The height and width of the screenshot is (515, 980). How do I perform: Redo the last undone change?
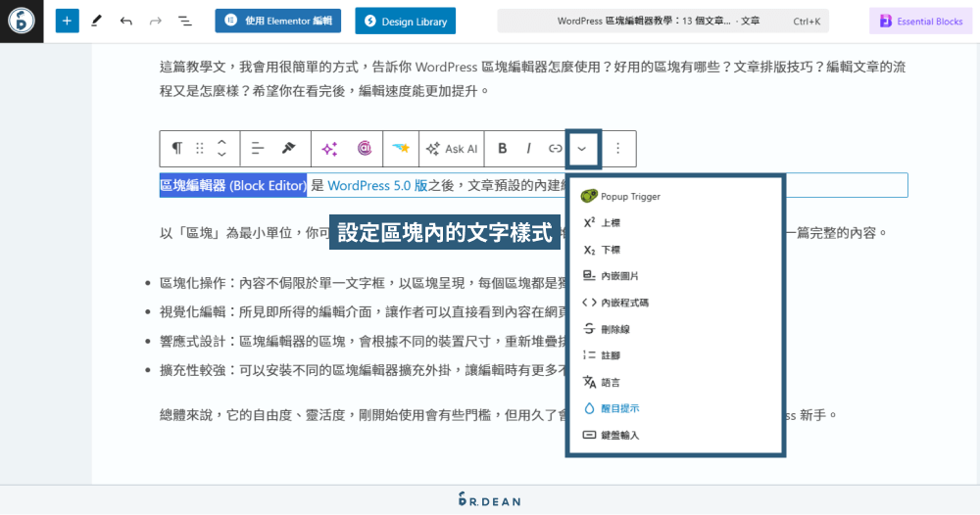pos(155,22)
